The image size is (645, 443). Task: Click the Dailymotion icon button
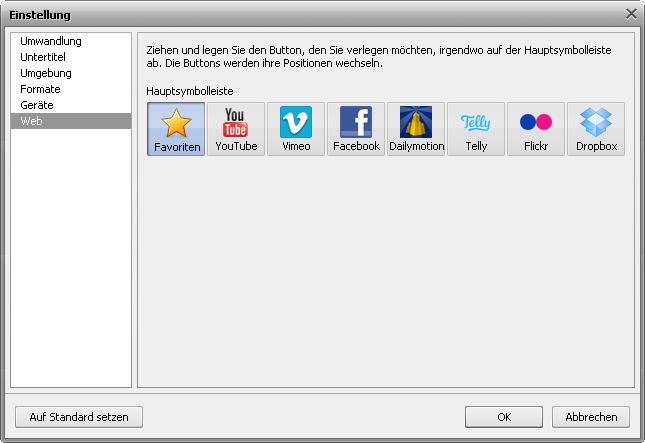tap(416, 129)
